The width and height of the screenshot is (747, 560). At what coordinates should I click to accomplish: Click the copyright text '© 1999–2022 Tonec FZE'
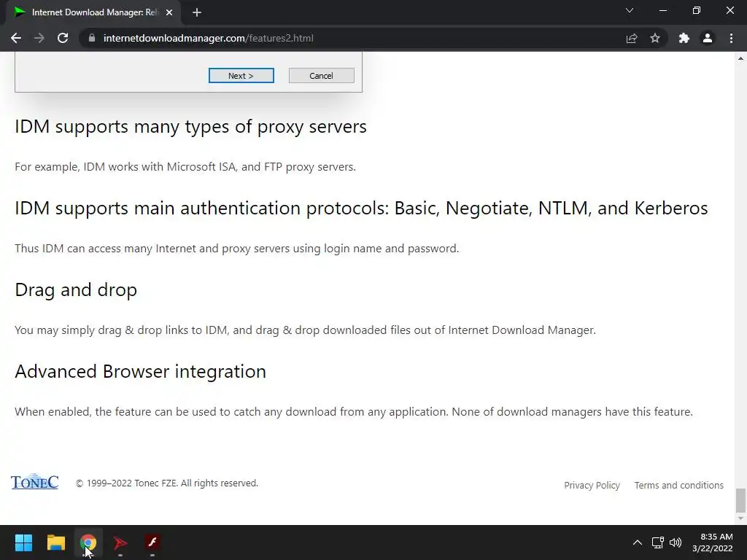(x=125, y=483)
